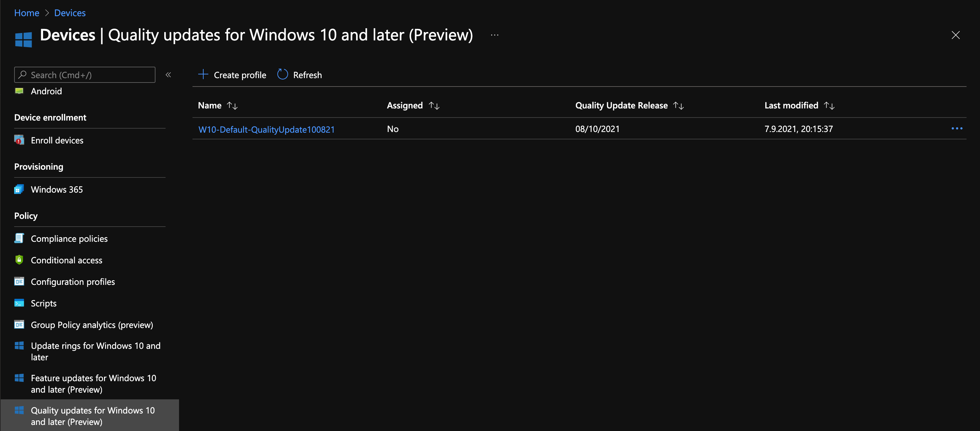Open the ellipsis menu beside the page title
The image size is (980, 431).
coord(495,35)
